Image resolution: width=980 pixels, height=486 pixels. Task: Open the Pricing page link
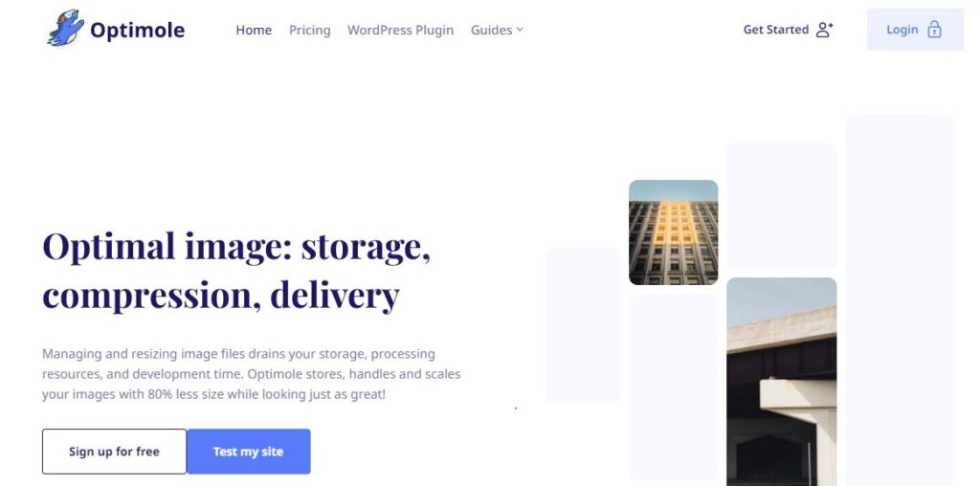pos(309,30)
